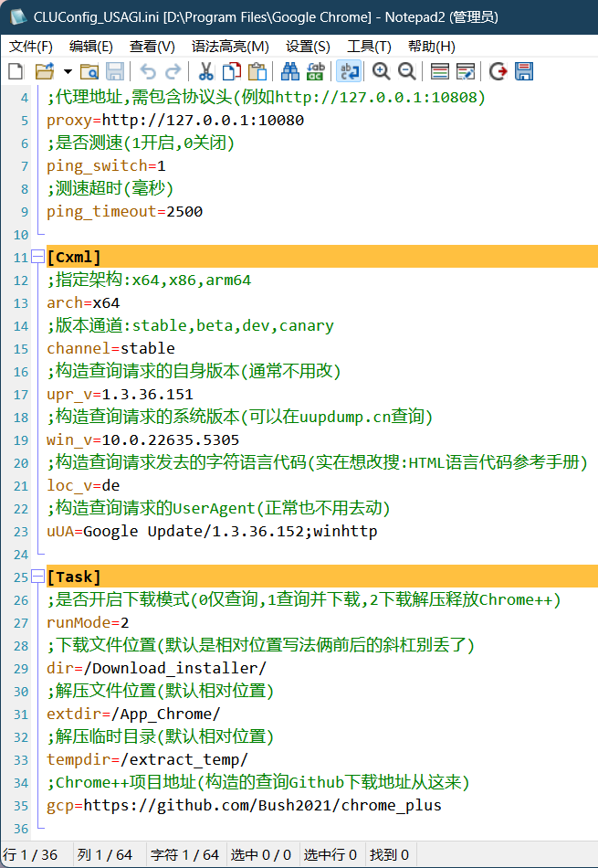Open the 设置(S) menu
The width and height of the screenshot is (598, 868).
pos(308,46)
